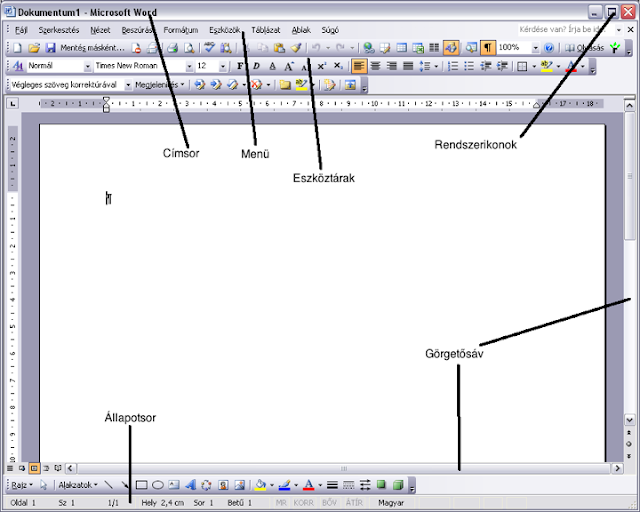Click the Highlight color marker button
The width and height of the screenshot is (640, 512).
point(547,66)
